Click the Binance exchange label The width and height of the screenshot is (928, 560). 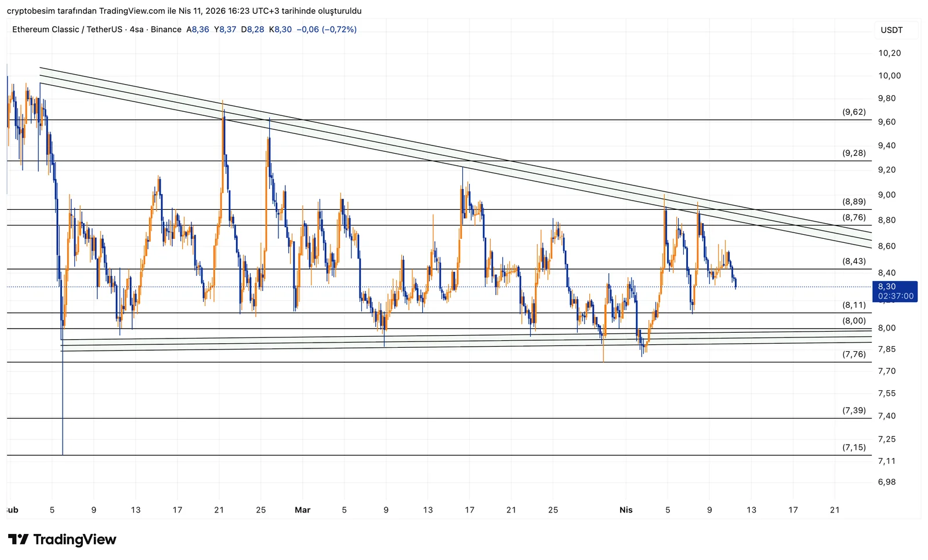pos(166,30)
